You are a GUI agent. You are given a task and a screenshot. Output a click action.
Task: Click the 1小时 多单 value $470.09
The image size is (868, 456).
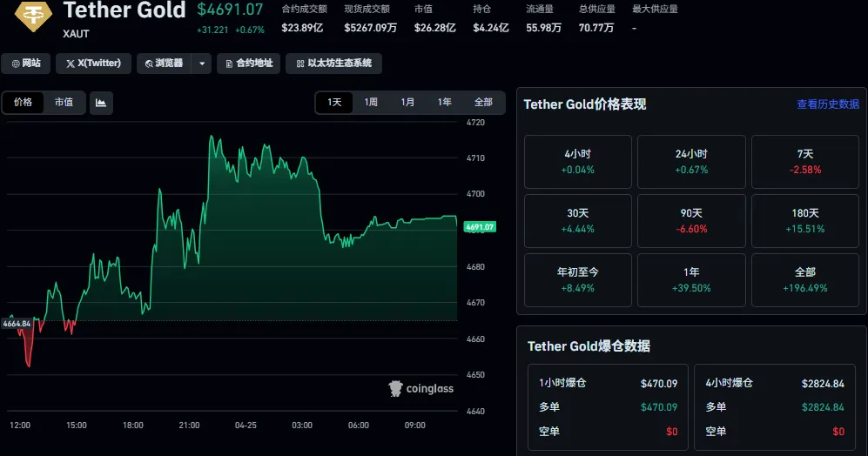659,407
